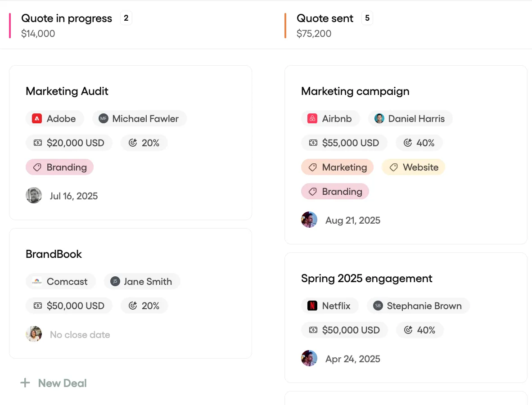
Task: Click the deal count badge 5
Action: point(367,18)
